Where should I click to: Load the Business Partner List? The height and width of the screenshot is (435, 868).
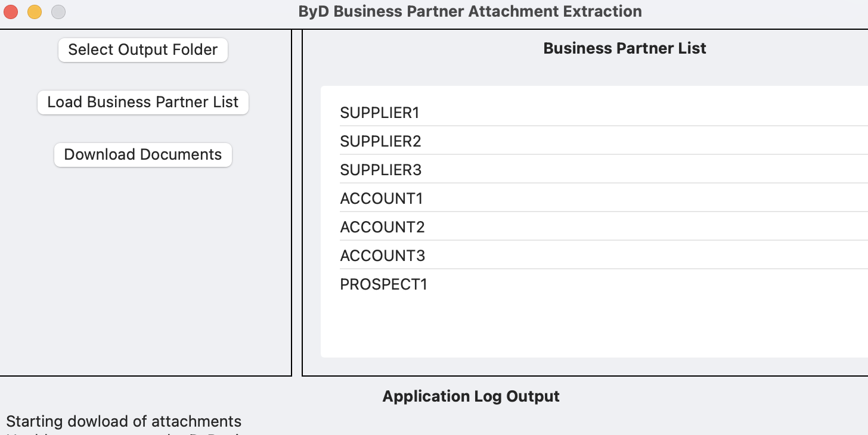[142, 102]
